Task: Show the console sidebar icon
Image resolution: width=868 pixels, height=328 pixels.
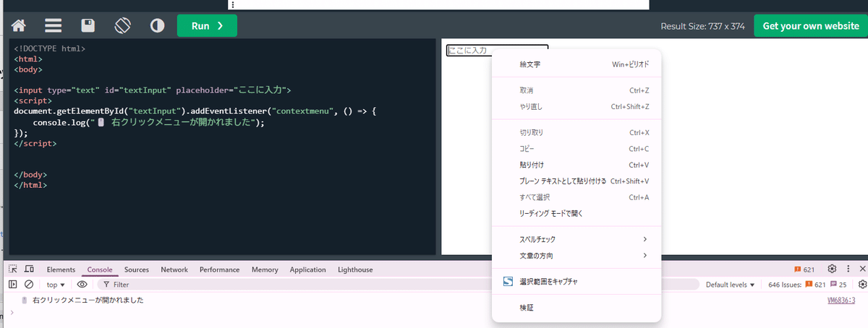Action: pyautogui.click(x=13, y=285)
